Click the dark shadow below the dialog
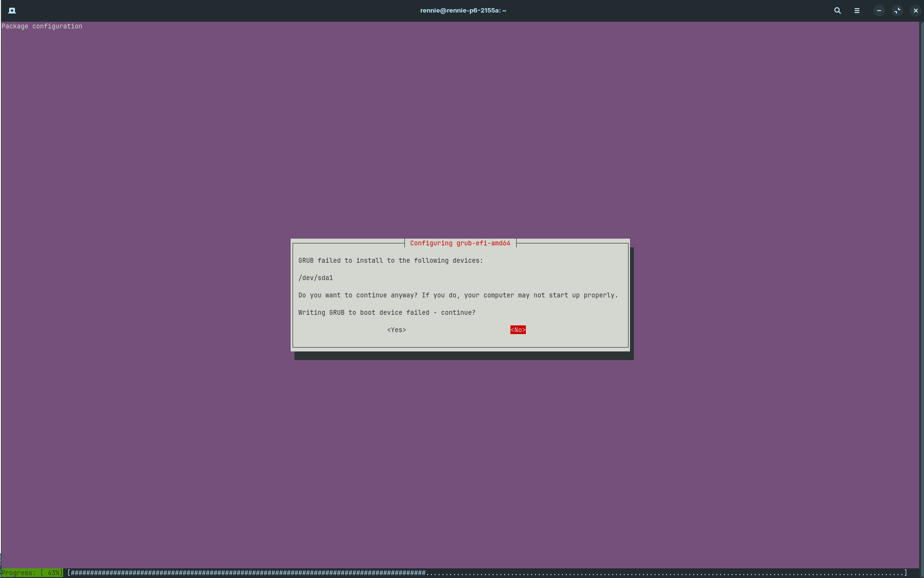The width and height of the screenshot is (924, 578). click(464, 356)
